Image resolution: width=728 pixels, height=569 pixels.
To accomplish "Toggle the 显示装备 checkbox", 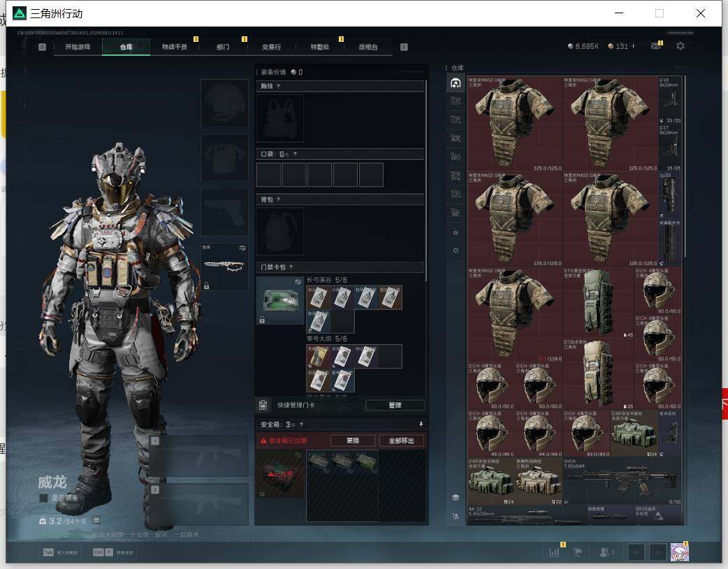I will (43, 498).
